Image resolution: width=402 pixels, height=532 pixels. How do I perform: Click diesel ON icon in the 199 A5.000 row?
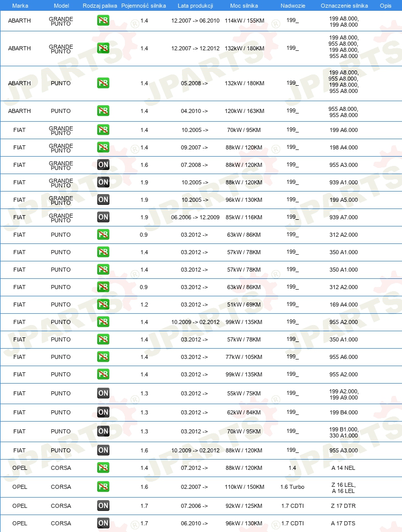point(103,199)
